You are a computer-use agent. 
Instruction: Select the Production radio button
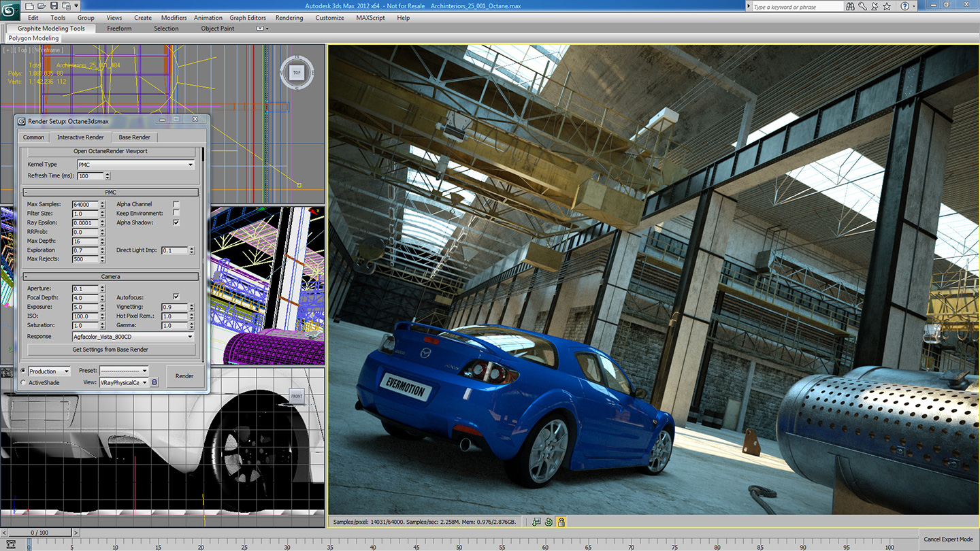pyautogui.click(x=24, y=371)
